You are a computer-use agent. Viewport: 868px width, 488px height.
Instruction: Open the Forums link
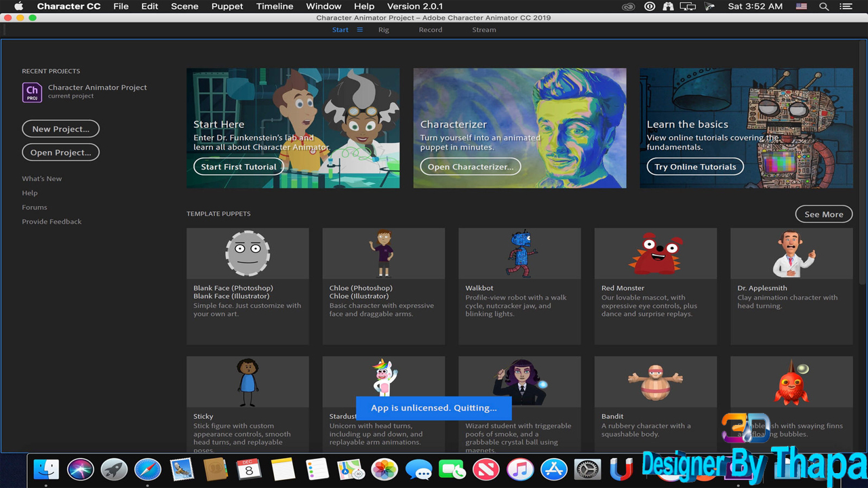[x=35, y=207]
